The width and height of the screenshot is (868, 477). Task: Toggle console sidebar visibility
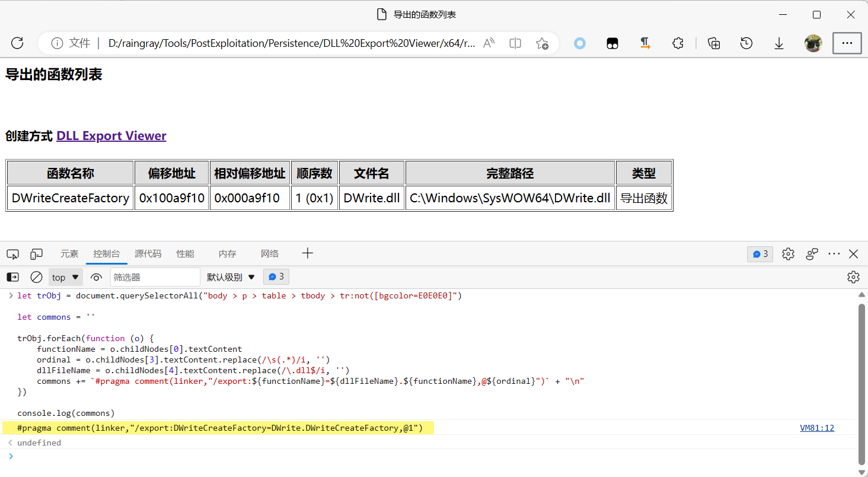point(12,277)
